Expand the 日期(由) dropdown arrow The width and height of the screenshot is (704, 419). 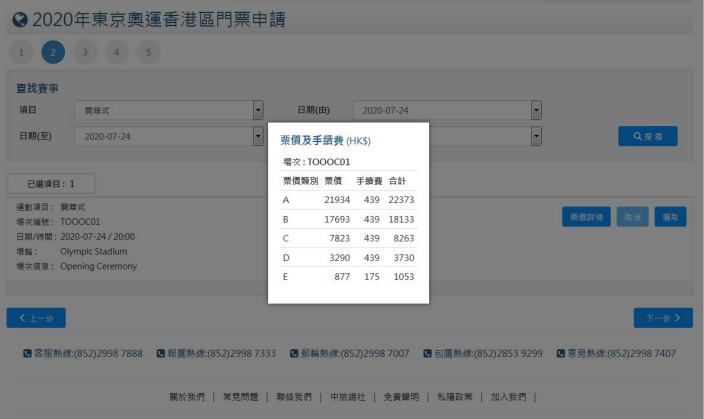pyautogui.click(x=536, y=110)
